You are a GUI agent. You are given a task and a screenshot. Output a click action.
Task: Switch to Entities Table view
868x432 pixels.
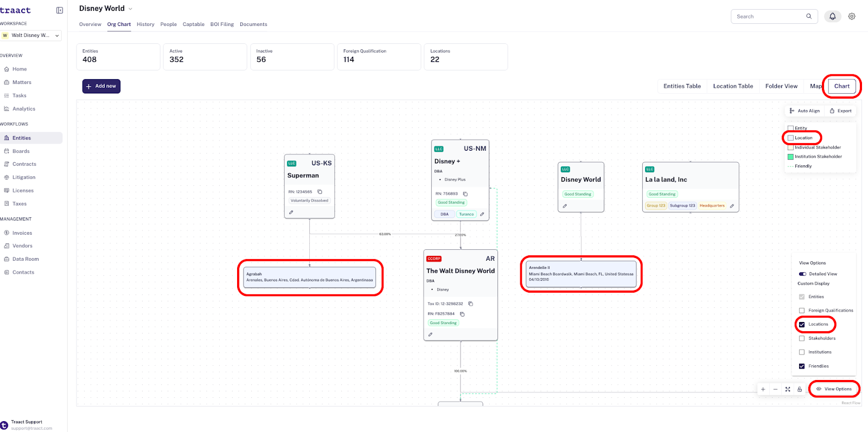[682, 86]
